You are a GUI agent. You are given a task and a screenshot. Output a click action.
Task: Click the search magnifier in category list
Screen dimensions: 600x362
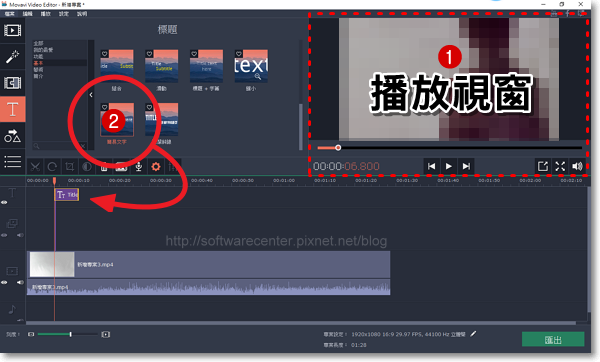tap(36, 146)
